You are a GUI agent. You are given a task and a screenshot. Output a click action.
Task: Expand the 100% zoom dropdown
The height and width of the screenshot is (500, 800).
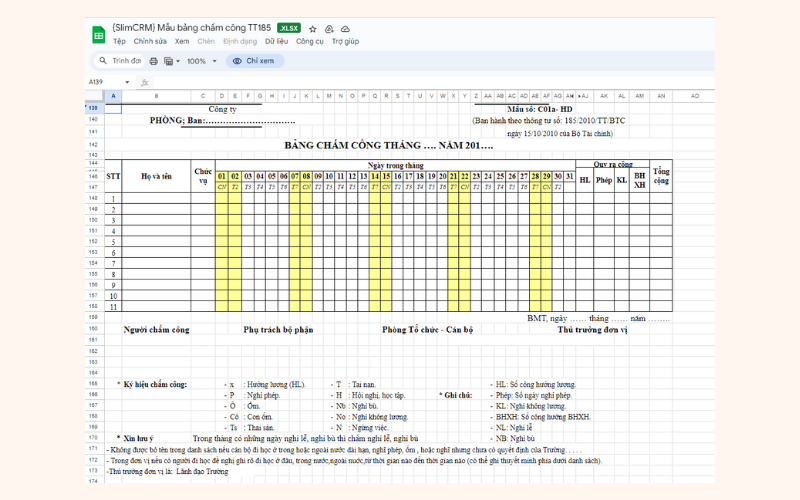click(213, 61)
